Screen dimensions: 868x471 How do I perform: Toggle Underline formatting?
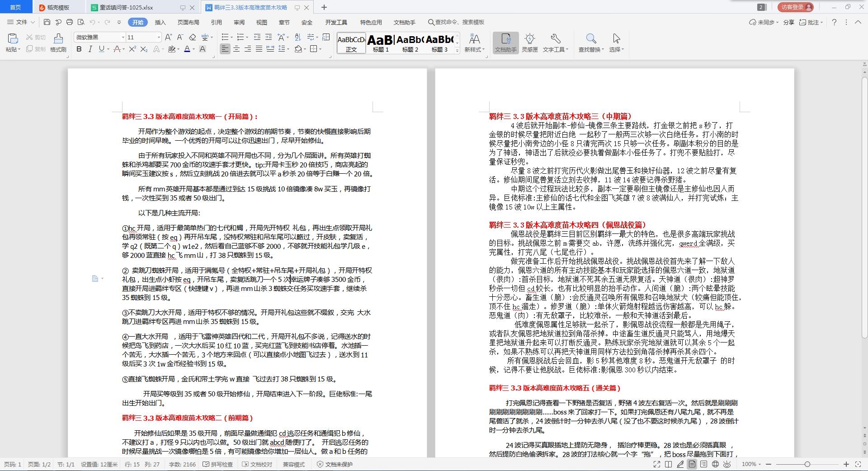coord(101,49)
